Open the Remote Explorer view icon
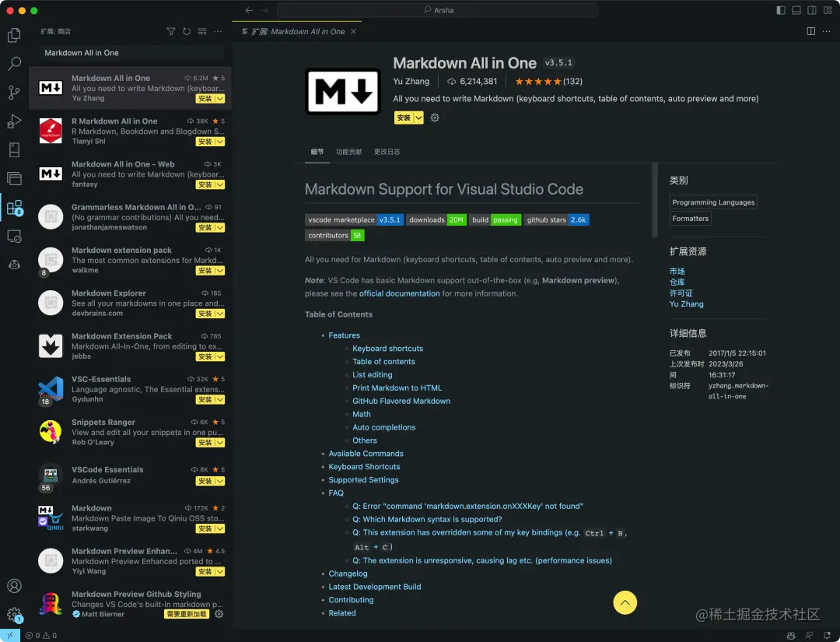Viewport: 840px width, 642px height. [x=15, y=237]
